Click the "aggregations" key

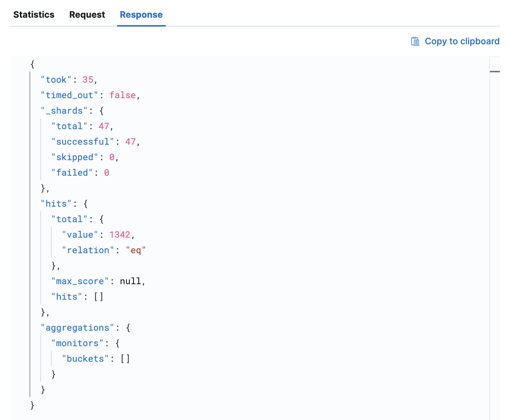(78, 328)
